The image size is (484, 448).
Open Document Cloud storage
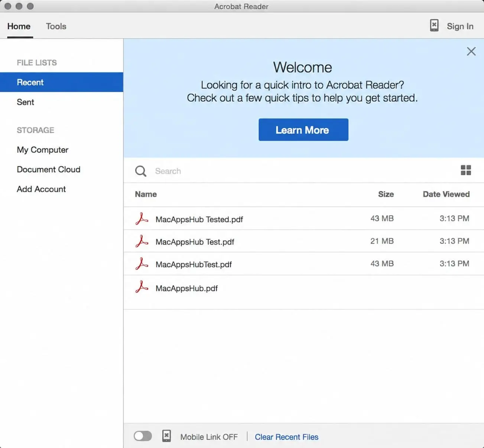[49, 169]
